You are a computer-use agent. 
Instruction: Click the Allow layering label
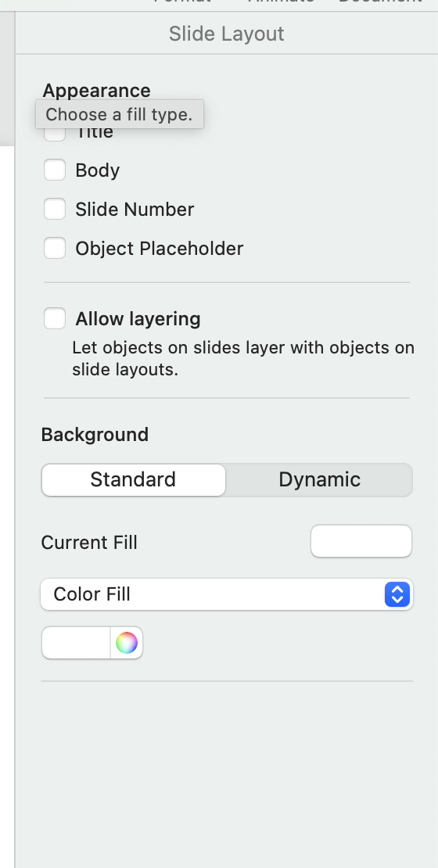tap(138, 319)
